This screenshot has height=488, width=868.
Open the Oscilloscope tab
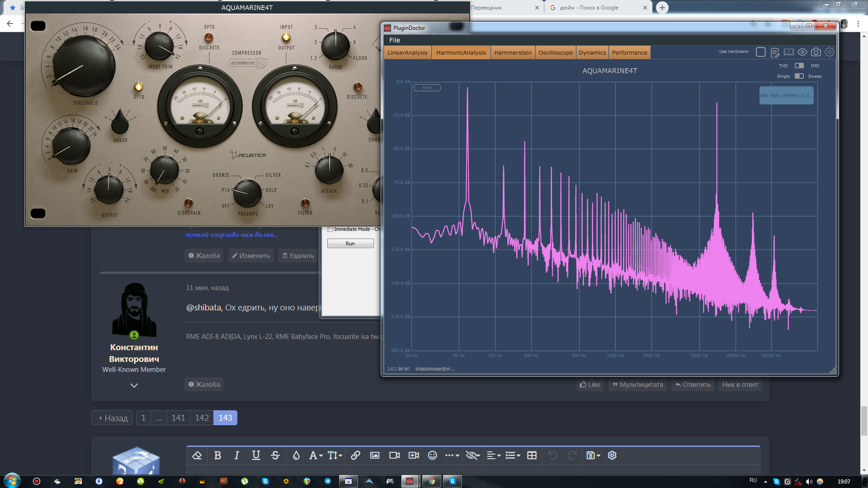(556, 52)
